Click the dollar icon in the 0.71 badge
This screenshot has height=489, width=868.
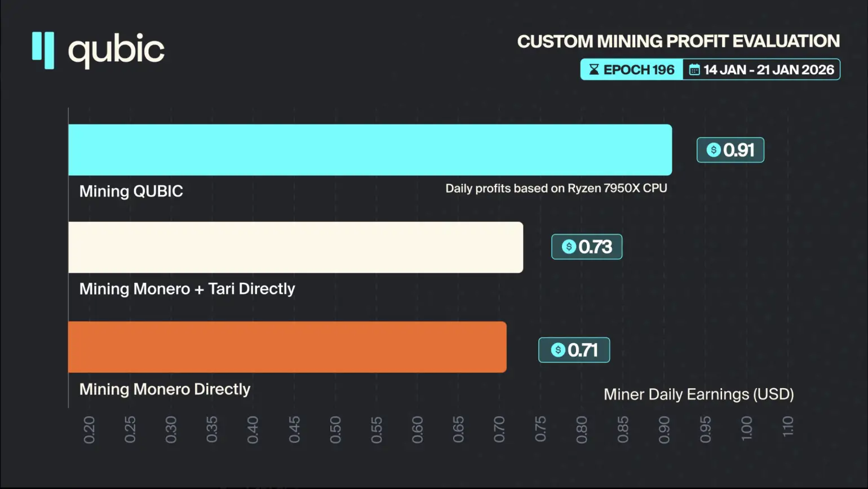[558, 350]
